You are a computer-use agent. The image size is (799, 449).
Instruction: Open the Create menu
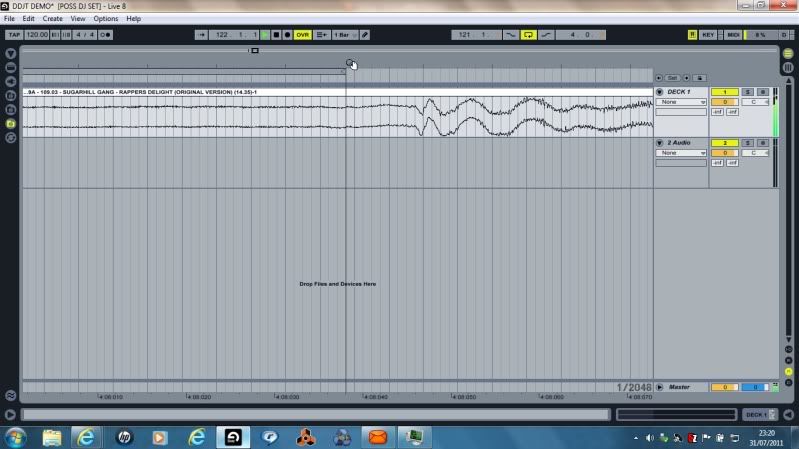52,19
